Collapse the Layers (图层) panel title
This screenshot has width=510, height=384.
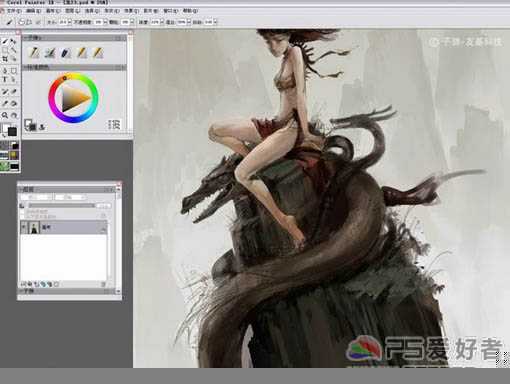pos(67,189)
